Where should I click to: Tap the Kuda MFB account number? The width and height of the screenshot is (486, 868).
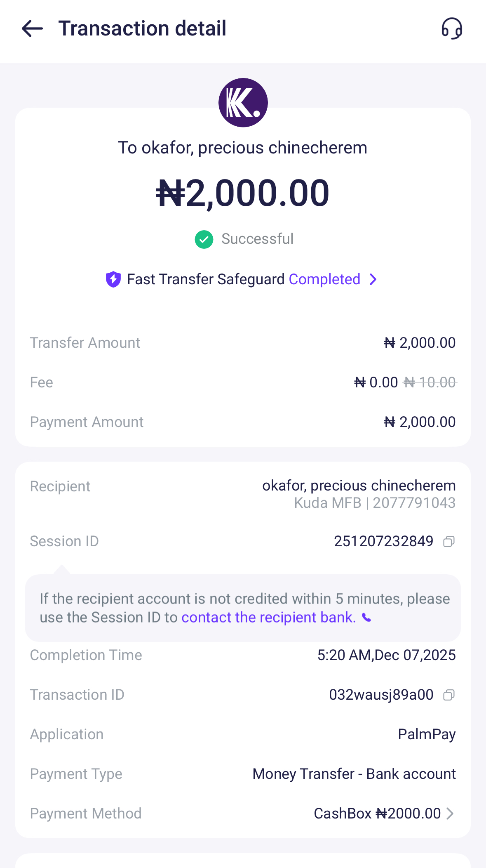click(x=414, y=503)
